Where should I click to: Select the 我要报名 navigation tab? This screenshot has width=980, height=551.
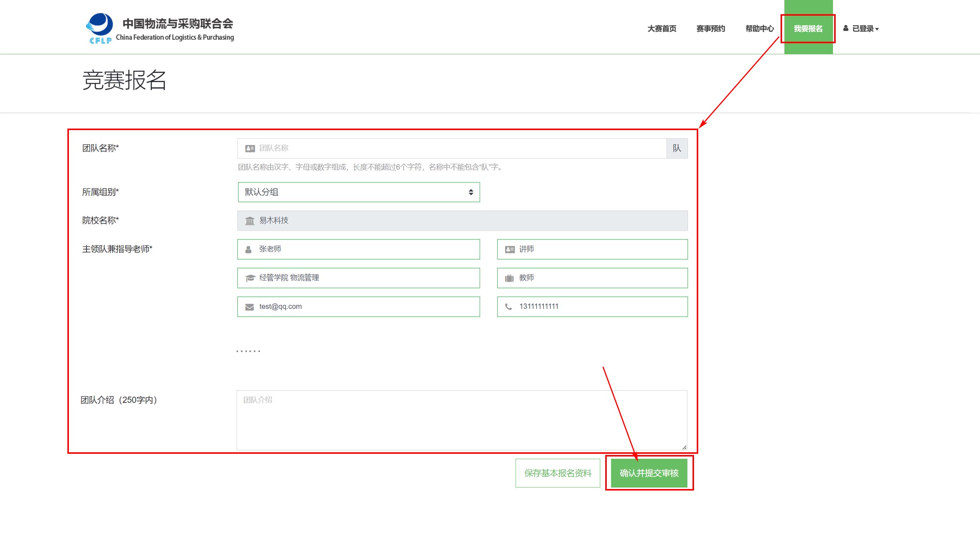point(808,29)
